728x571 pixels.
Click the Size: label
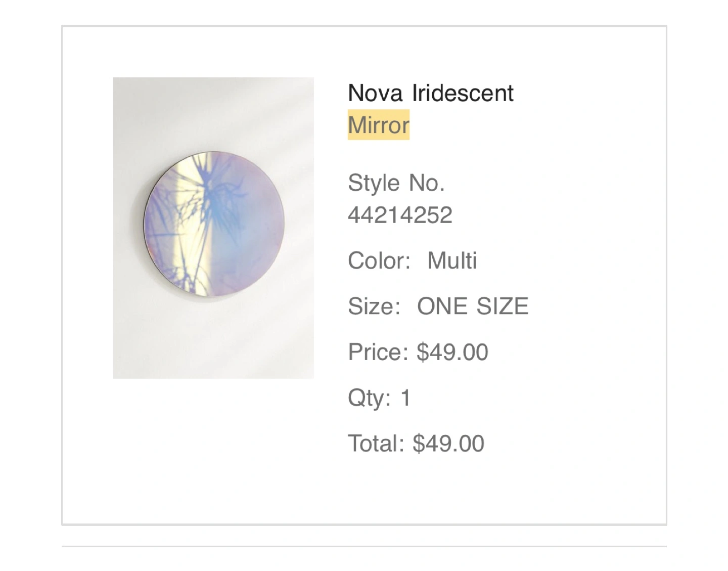374,306
